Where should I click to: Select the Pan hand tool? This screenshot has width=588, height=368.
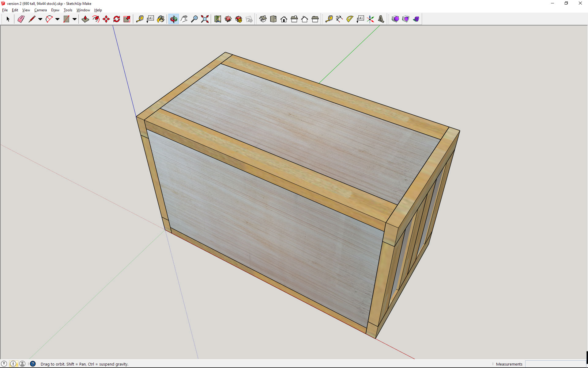pos(184,19)
